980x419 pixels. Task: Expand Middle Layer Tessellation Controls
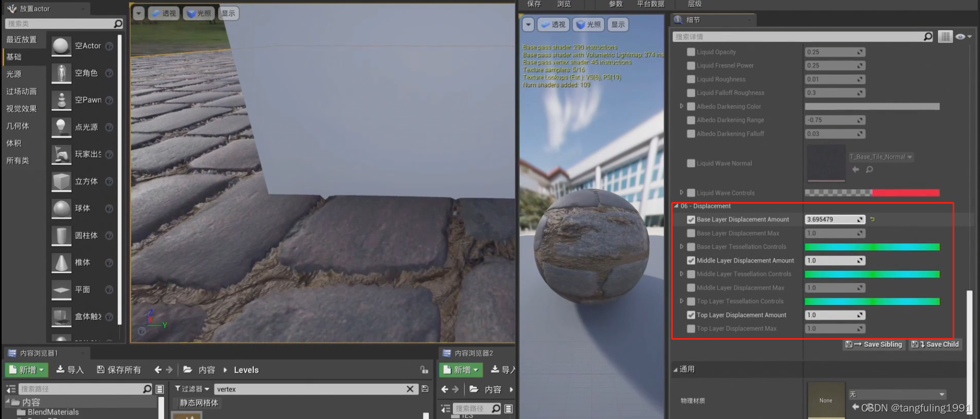pyautogui.click(x=681, y=274)
